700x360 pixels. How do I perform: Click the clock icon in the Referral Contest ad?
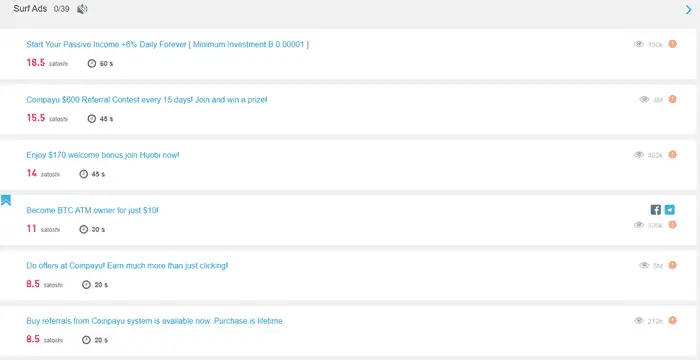(x=92, y=119)
